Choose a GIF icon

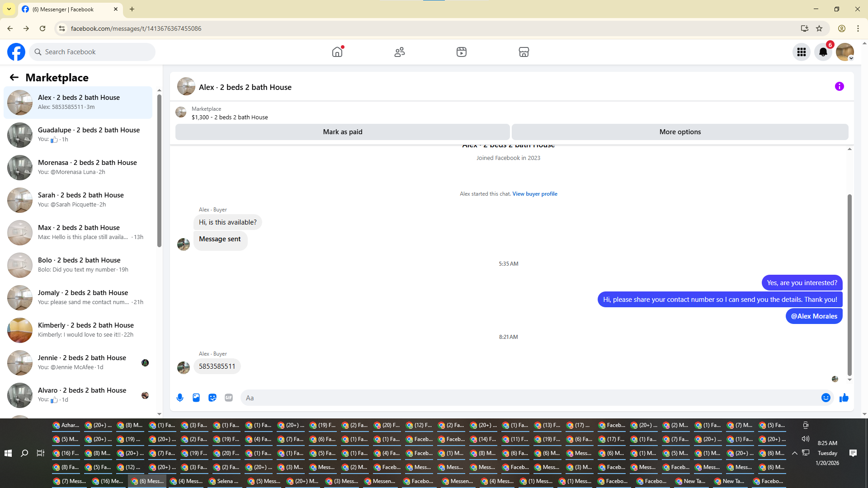pos(229,398)
